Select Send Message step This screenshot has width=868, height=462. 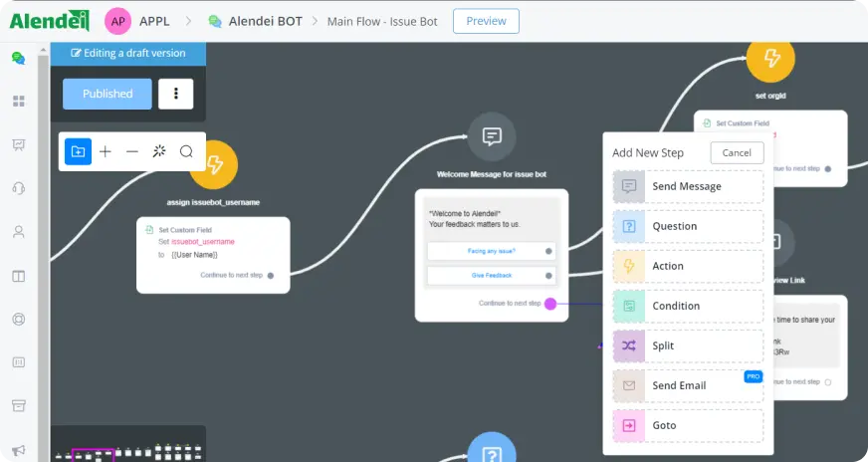point(688,186)
